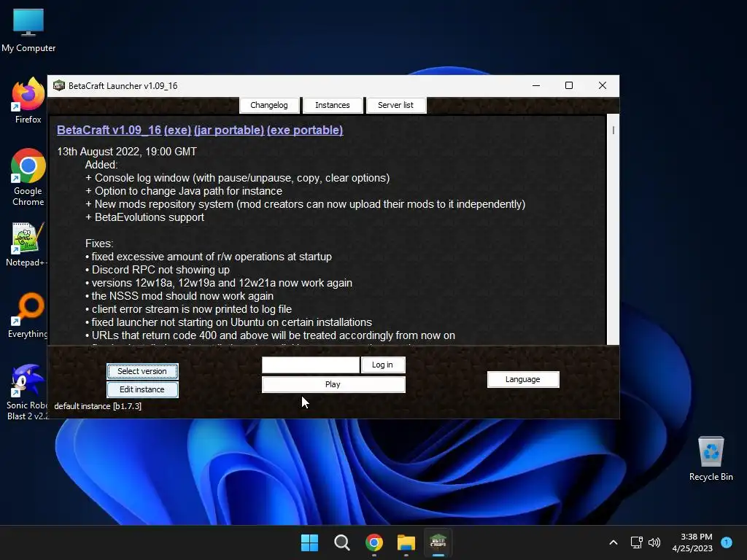Open File Explorer from the taskbar

pos(406,542)
